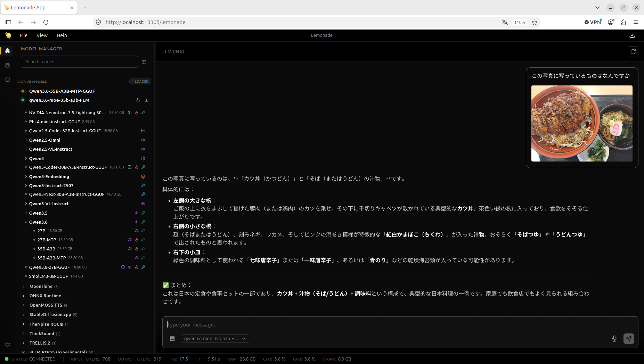Click the eye icon on the 27B model row
Screen dimensions: 644x364
point(136,231)
